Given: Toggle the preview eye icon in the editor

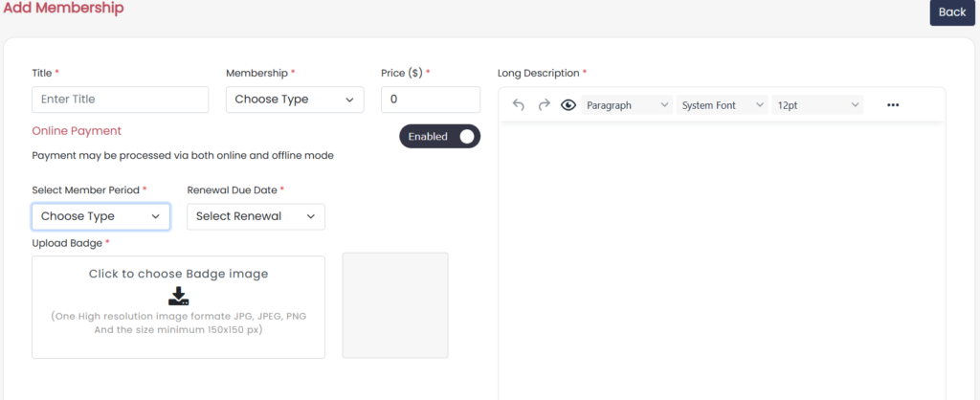Looking at the screenshot, I should coord(568,105).
